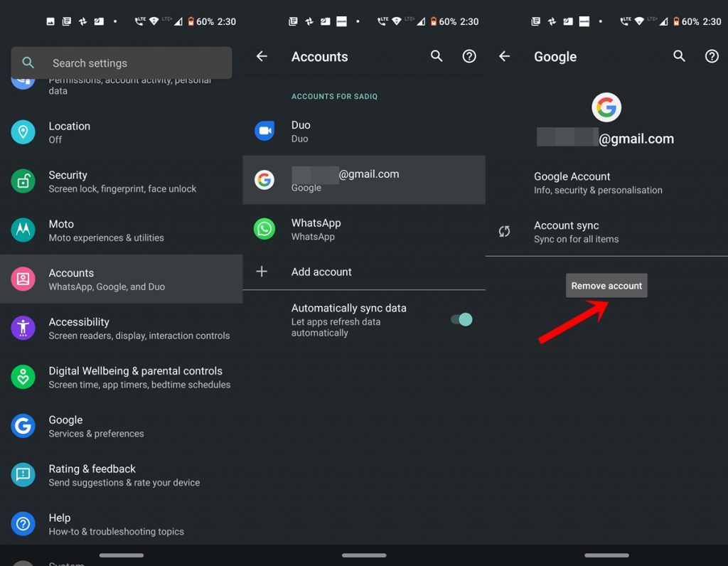Tap the Duo video camera icon
Image resolution: width=728 pixels, height=566 pixels.
[264, 131]
